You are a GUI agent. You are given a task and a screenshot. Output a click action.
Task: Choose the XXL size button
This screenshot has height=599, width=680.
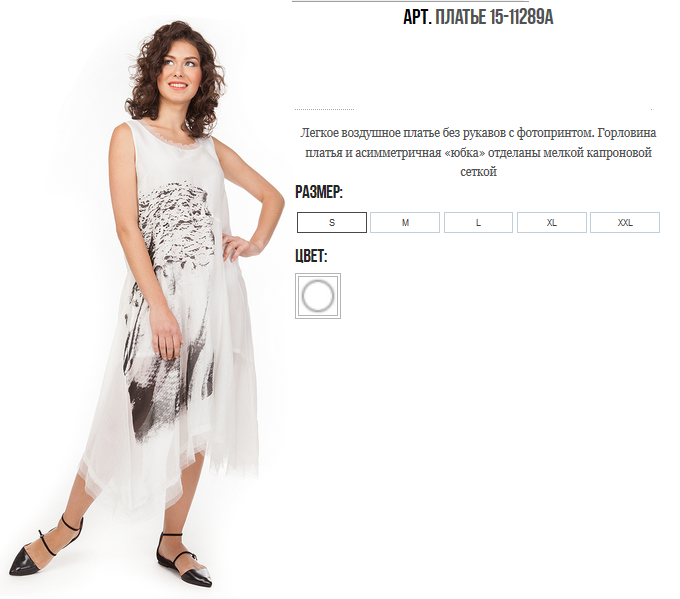[x=625, y=223]
